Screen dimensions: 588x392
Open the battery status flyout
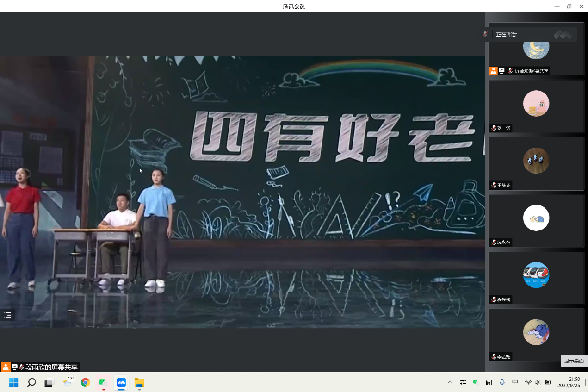[547, 383]
